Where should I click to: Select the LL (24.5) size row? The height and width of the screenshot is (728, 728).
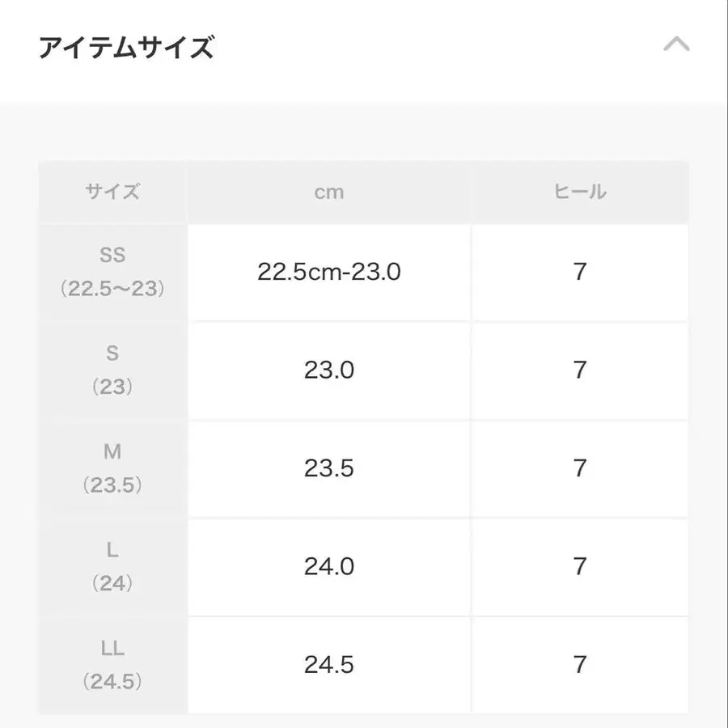[x=112, y=664]
